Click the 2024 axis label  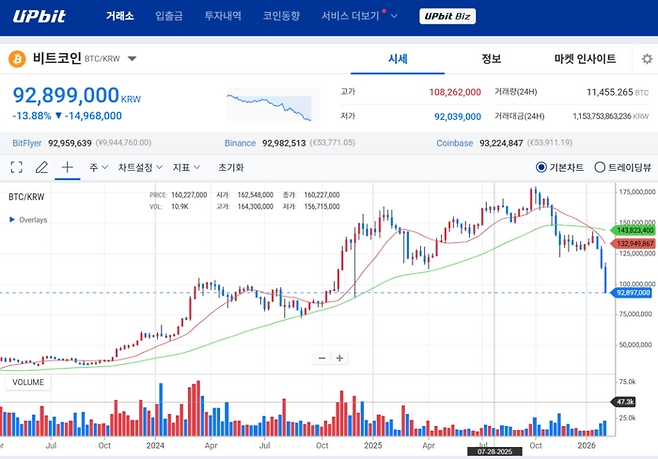point(155,446)
